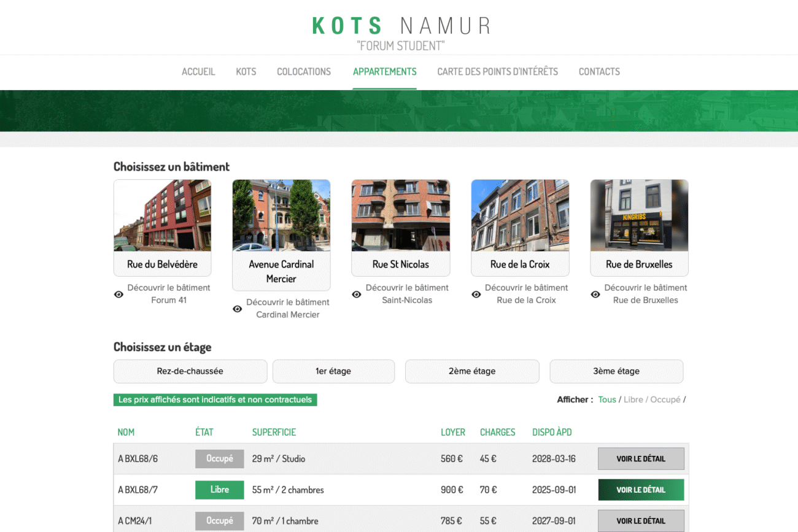Image resolution: width=798 pixels, height=532 pixels.
Task: Filter listings by Libre status
Action: pos(633,399)
